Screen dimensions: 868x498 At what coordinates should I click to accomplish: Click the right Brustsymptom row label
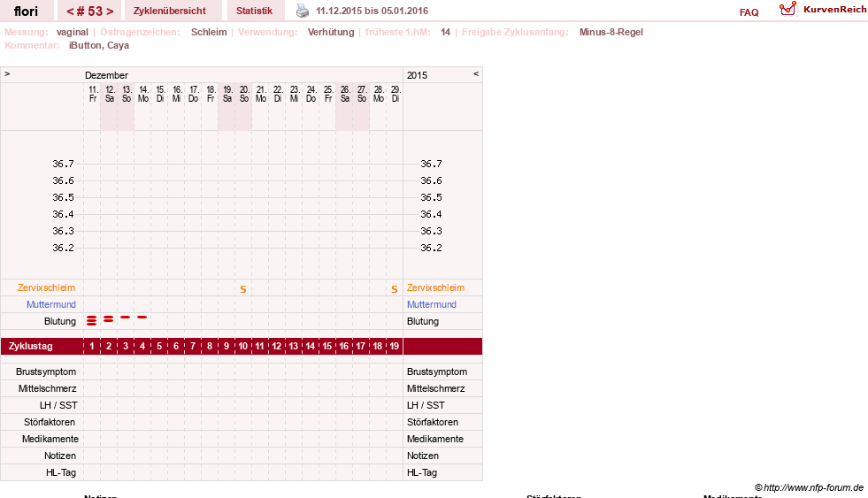click(x=437, y=372)
